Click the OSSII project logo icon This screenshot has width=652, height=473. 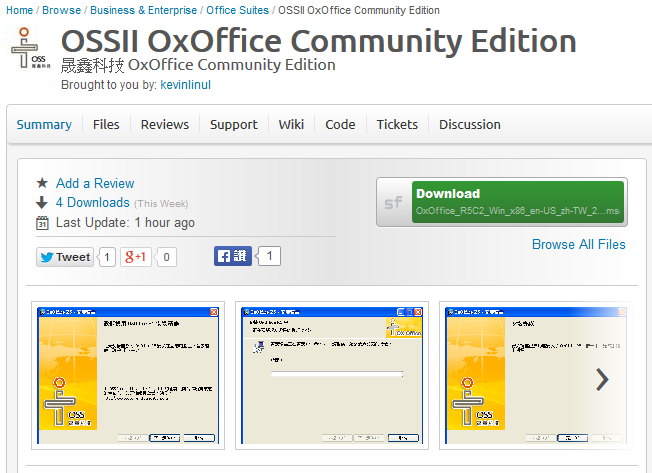point(31,48)
